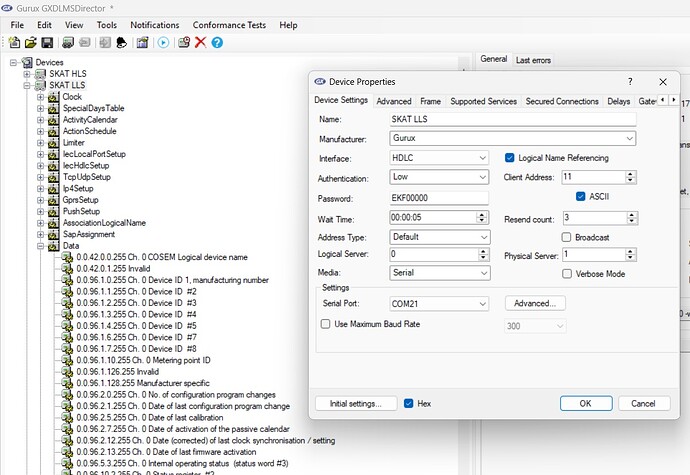Viewport: 690px width, 475px height.
Task: Click the blue Read play icon
Action: (163, 42)
